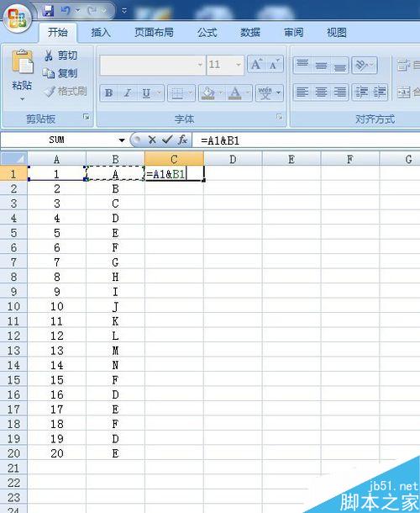Align text to middle vertically
The image size is (420, 513).
point(321,65)
